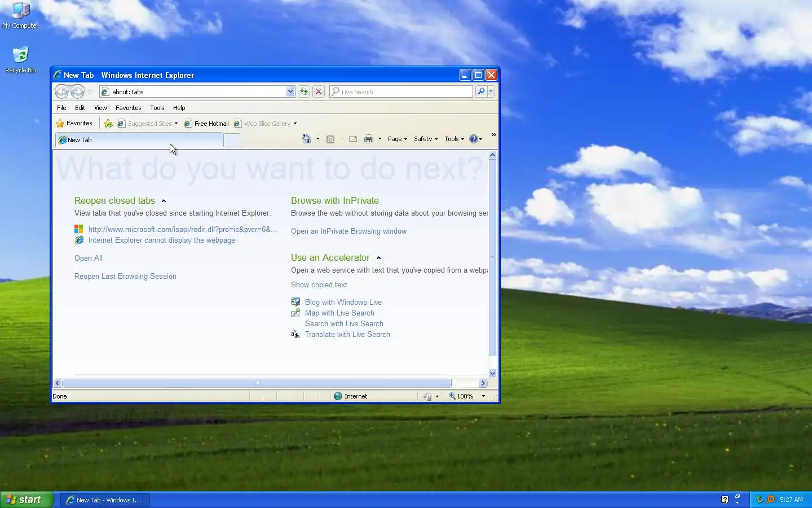Reopen 'Internet Explorer cannot display the webpage' tab
Viewport: 812px width, 508px height.
click(x=162, y=240)
